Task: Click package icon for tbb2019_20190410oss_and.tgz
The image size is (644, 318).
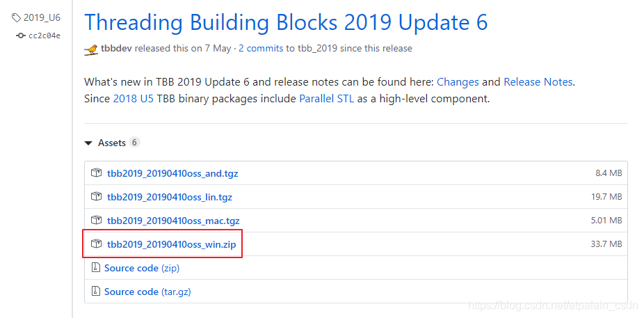Action: [x=96, y=173]
